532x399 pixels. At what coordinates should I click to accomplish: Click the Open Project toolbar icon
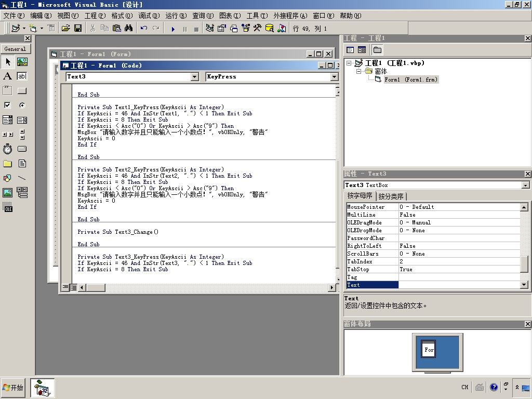[65, 28]
